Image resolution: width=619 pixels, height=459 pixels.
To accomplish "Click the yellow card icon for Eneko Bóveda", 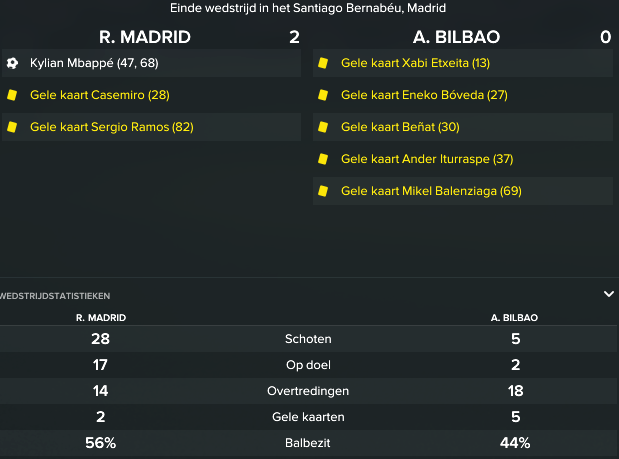I will point(323,95).
